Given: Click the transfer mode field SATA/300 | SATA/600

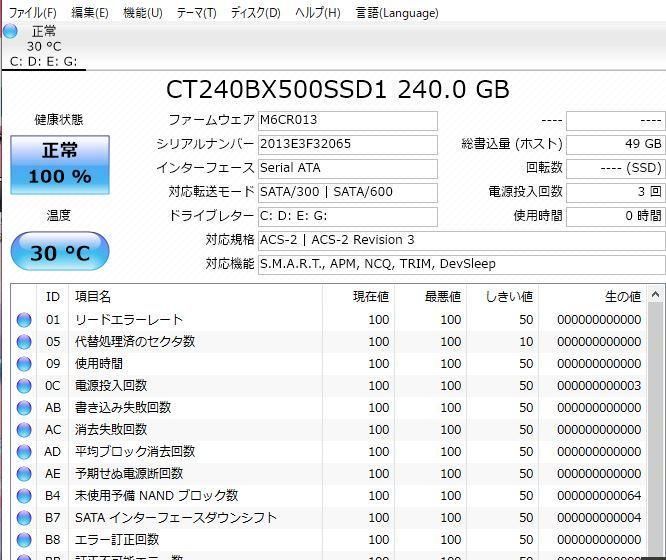Looking at the screenshot, I should [347, 192].
